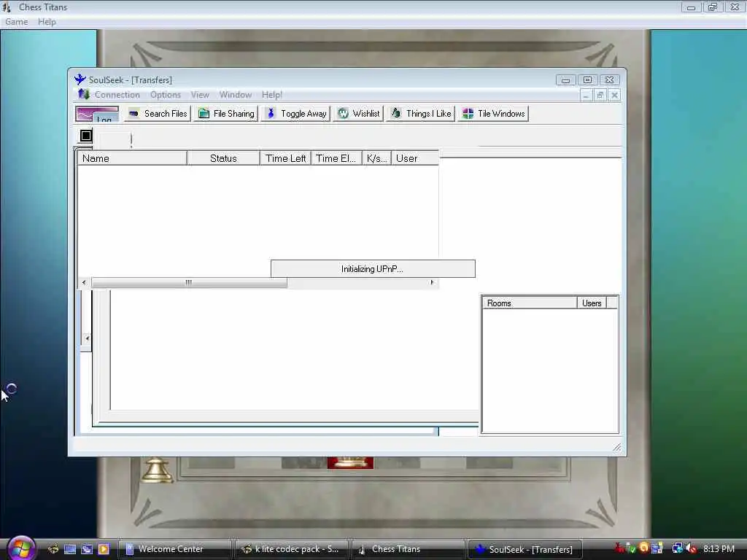
Task: Click Tile Windows toolbar button
Action: tap(494, 114)
